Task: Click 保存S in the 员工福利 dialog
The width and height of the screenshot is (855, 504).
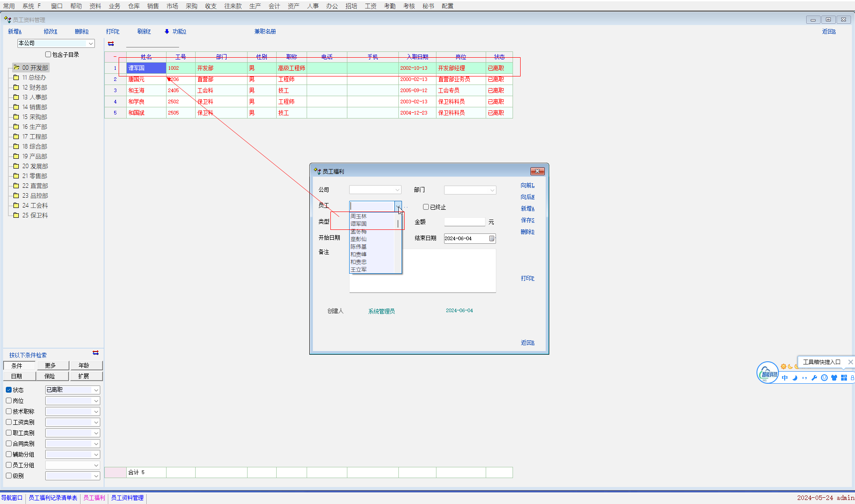Action: pos(527,220)
